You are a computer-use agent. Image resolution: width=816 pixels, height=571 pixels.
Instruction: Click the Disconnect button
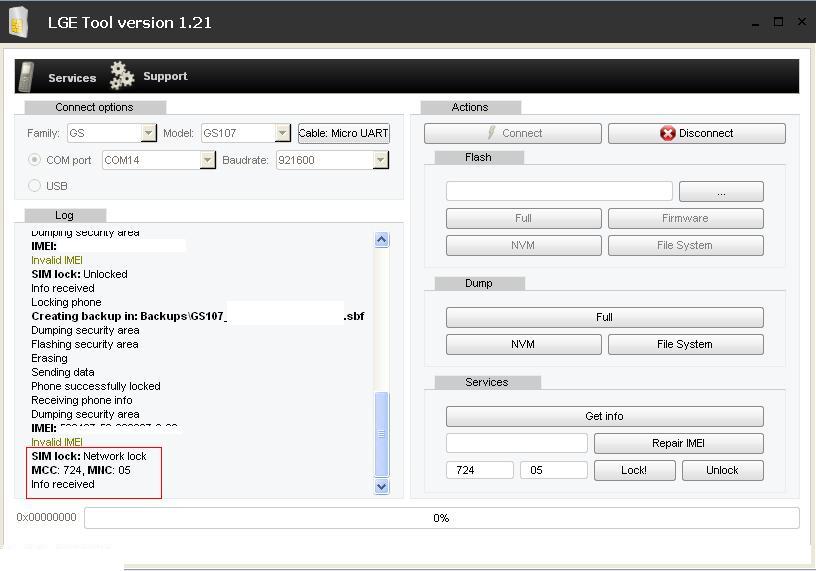pyautogui.click(x=697, y=133)
